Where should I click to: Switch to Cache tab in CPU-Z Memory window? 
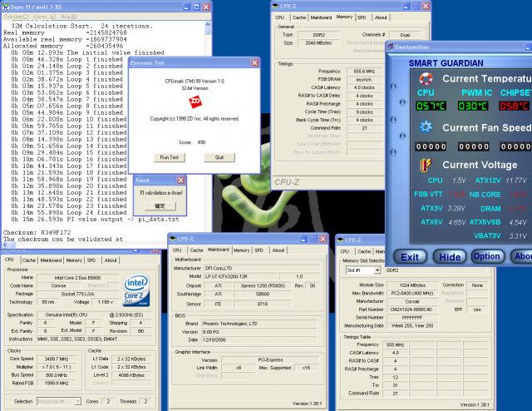coord(299,17)
